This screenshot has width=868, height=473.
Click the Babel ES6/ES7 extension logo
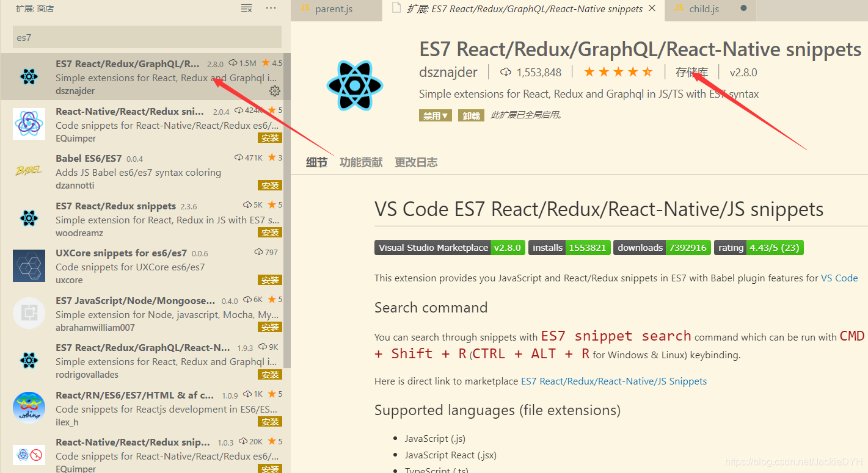tap(29, 171)
